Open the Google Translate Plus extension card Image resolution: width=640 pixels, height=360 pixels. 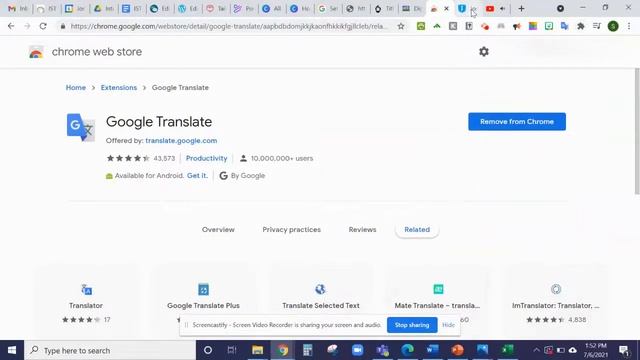[x=203, y=303]
